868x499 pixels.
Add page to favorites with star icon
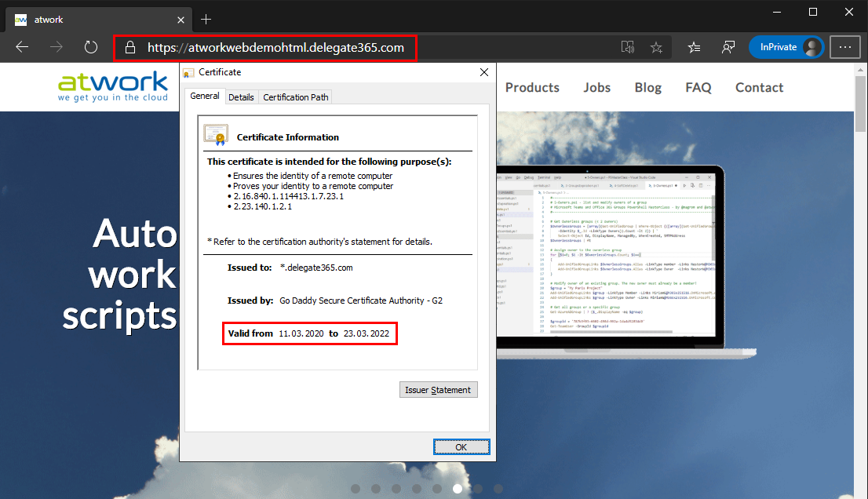click(x=656, y=47)
